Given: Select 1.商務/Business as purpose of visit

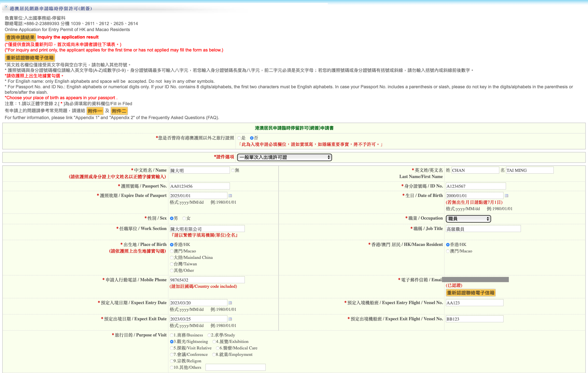Looking at the screenshot, I should tap(172, 335).
